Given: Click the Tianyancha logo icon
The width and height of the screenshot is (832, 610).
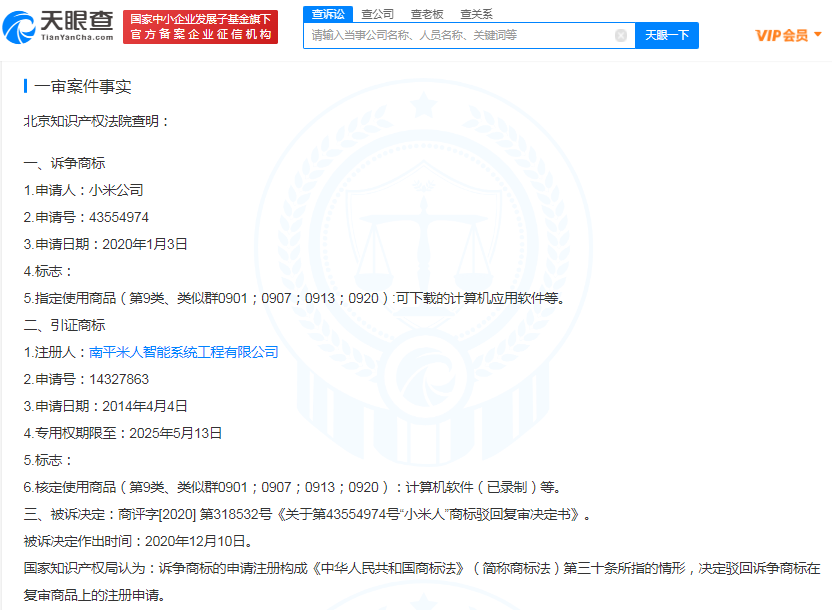Looking at the screenshot, I should click(19, 27).
